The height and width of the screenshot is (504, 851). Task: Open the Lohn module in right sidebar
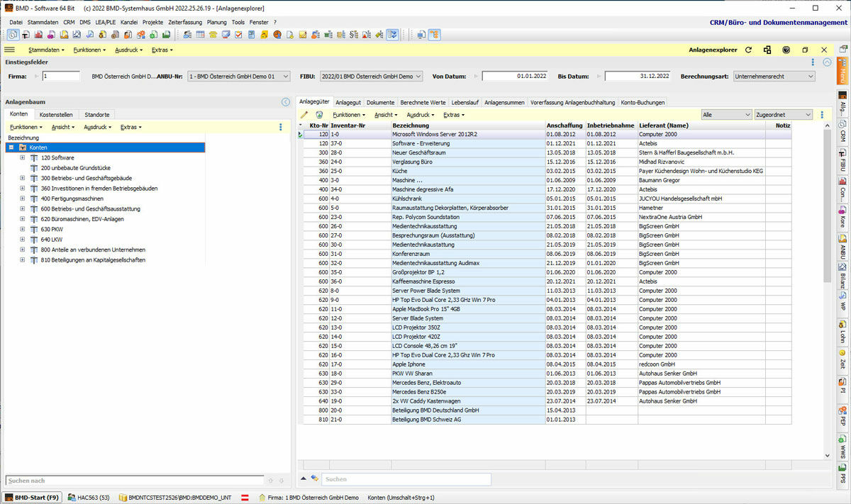tap(842, 331)
